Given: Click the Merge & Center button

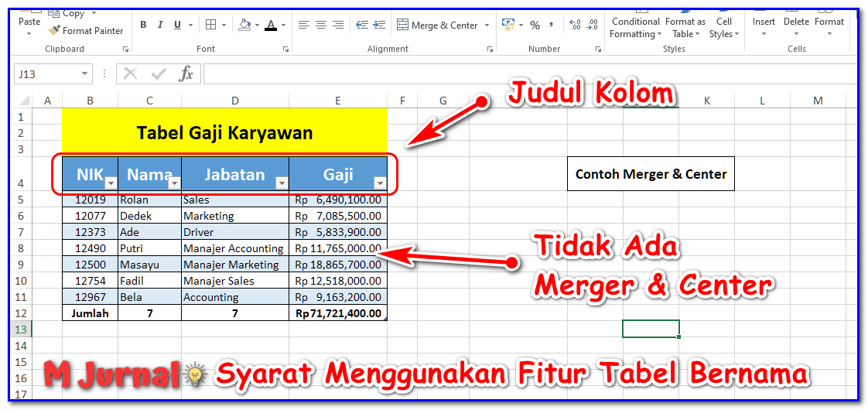Looking at the screenshot, I should 437,26.
